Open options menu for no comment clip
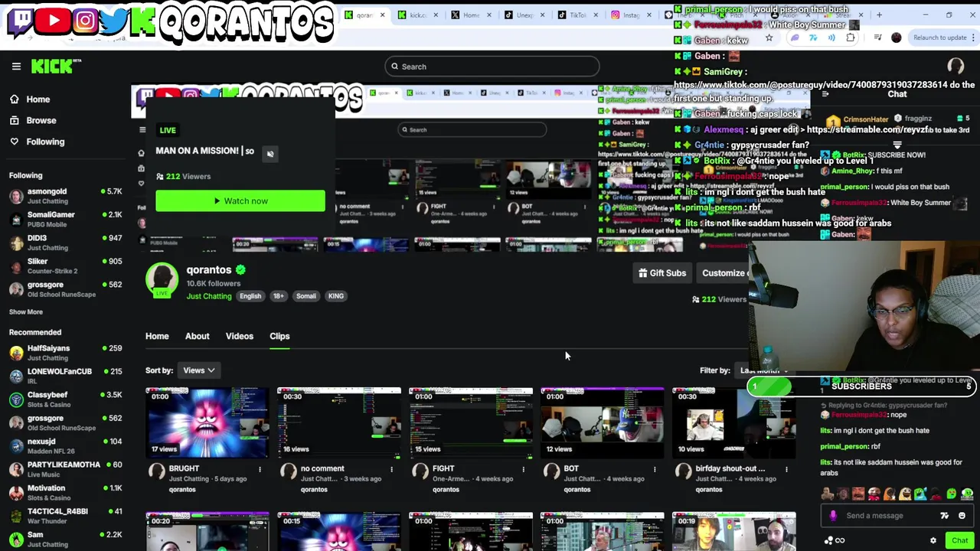The height and width of the screenshot is (551, 980). [x=391, y=468]
